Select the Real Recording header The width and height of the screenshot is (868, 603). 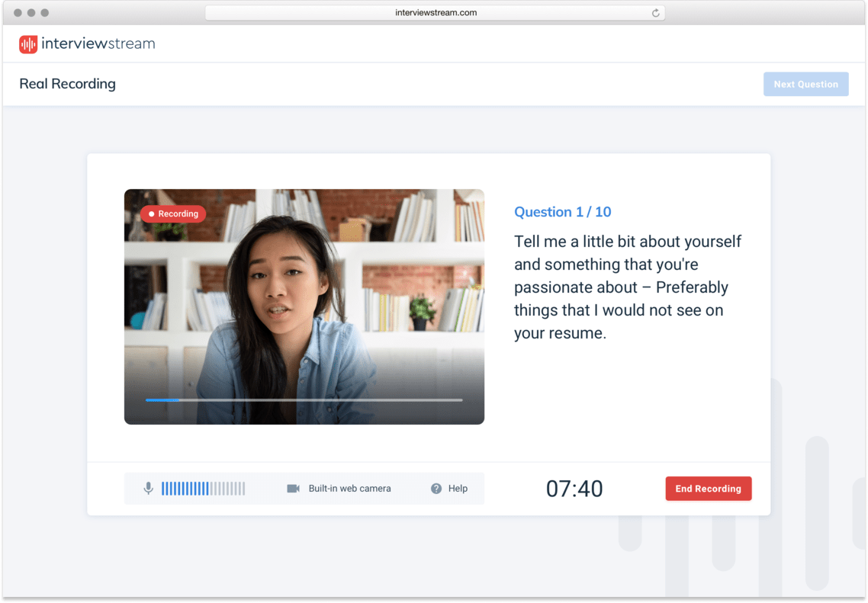pos(67,84)
